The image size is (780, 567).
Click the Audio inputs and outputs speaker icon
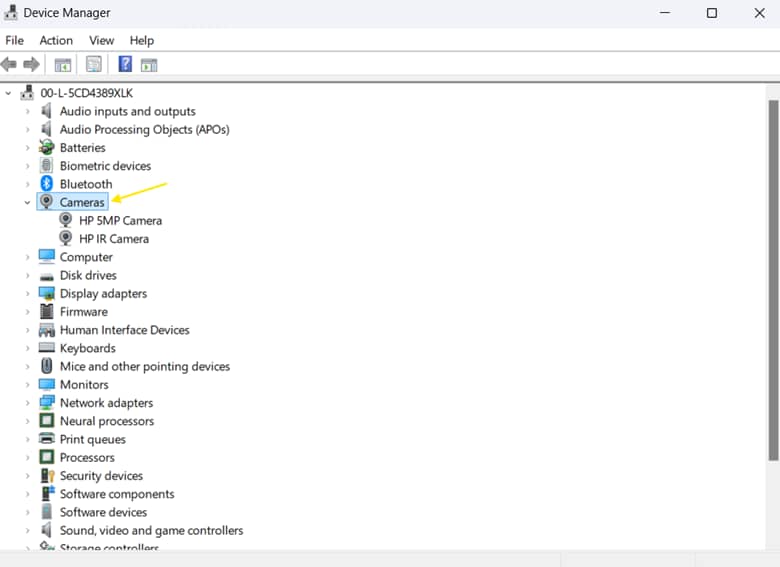coord(46,111)
